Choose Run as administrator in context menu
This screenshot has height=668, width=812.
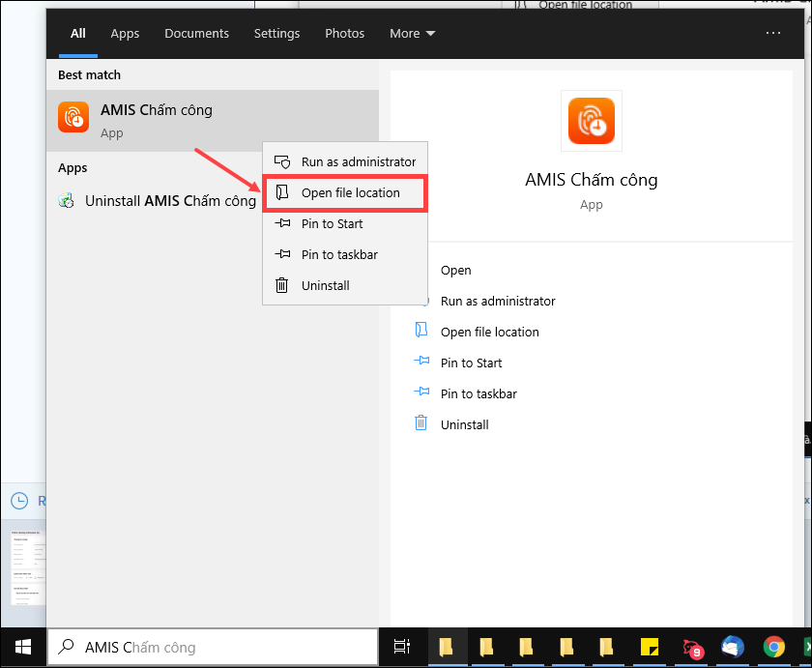[358, 161]
